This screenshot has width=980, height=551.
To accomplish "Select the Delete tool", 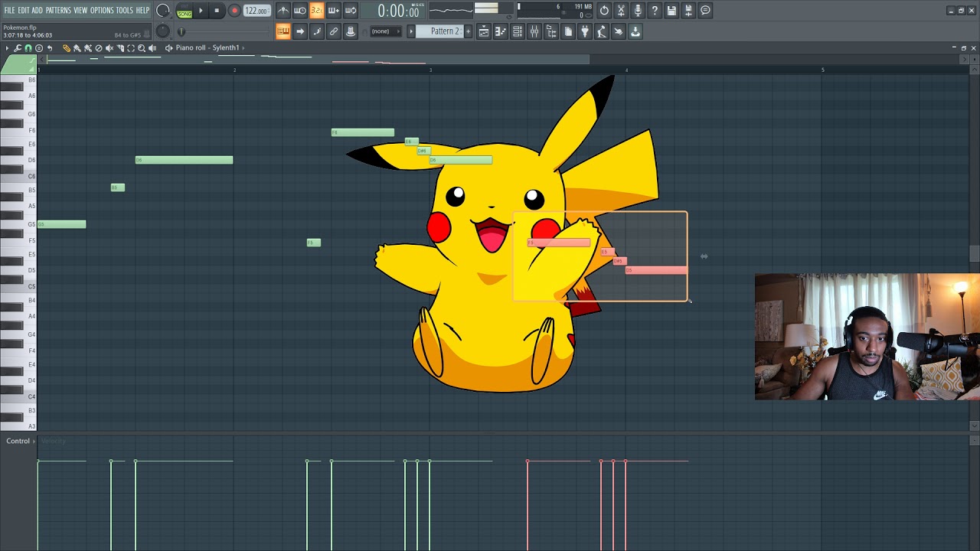I will [99, 48].
